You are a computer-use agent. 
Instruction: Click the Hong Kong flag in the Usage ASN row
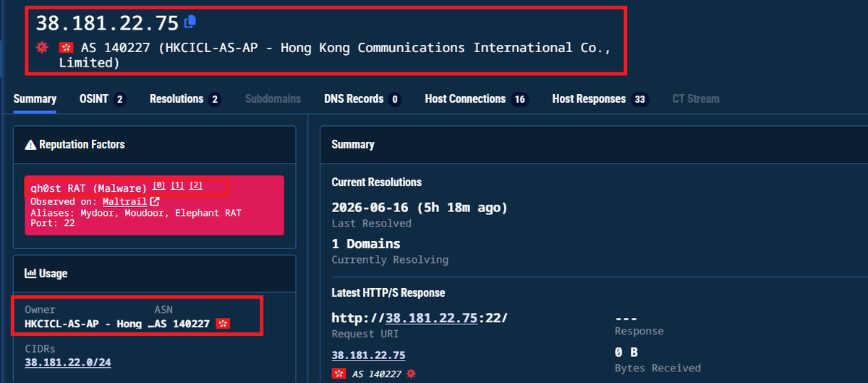pos(224,324)
